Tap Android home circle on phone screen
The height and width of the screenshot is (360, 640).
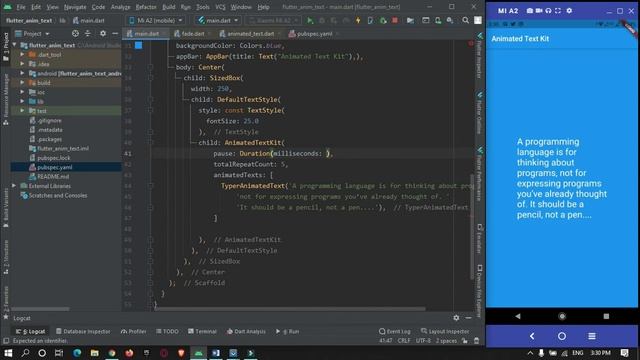point(562,316)
